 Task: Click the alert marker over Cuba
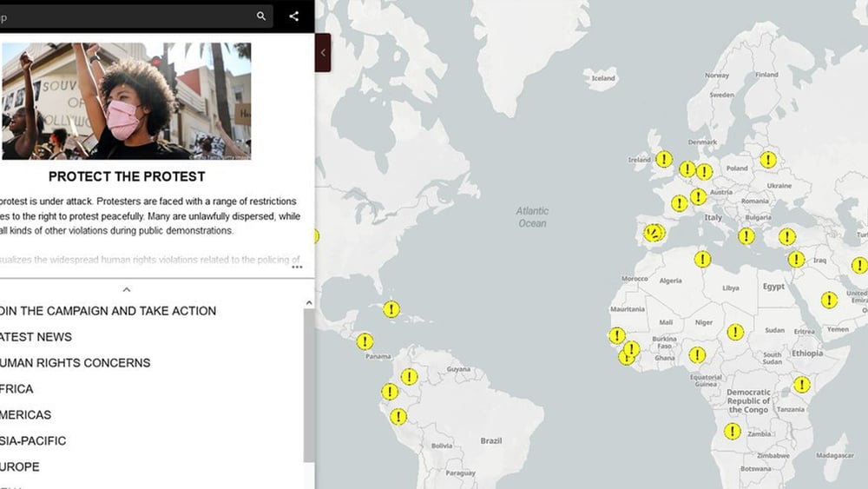pos(391,309)
